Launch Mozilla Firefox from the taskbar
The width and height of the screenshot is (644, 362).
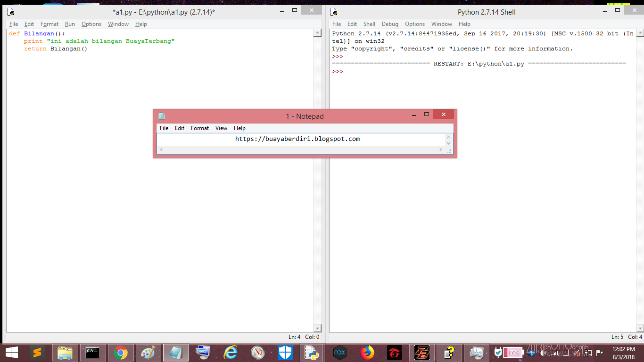coord(367,352)
